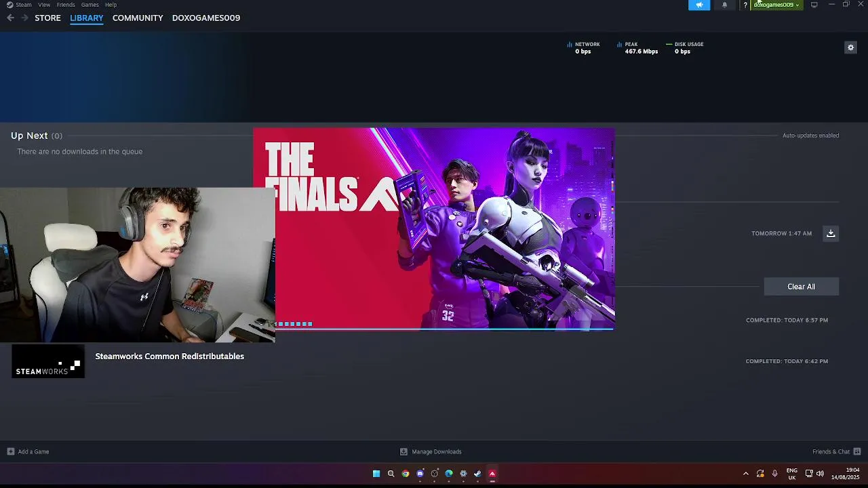Expand the doxogames009 account dropdown

[x=777, y=5]
